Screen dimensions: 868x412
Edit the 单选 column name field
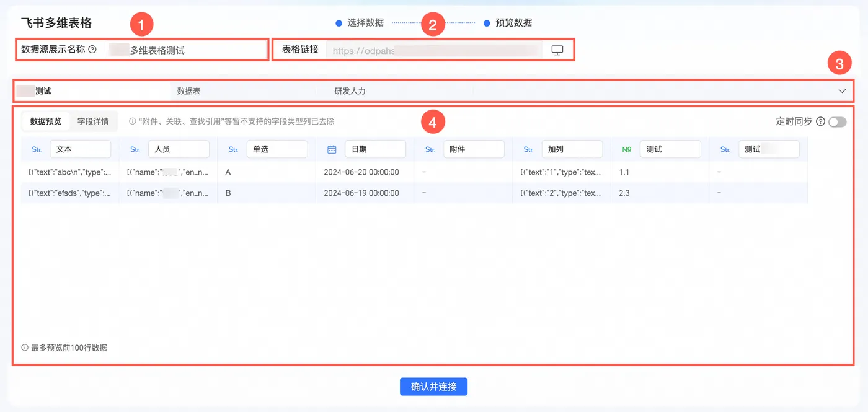(x=277, y=149)
